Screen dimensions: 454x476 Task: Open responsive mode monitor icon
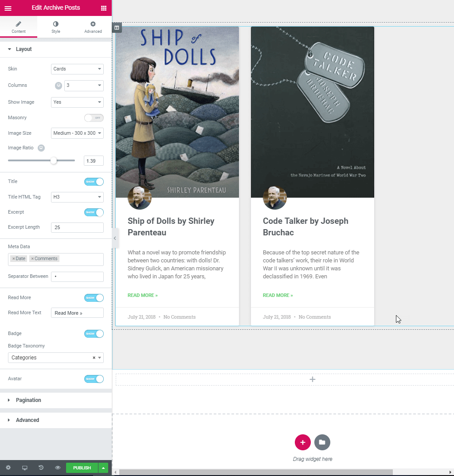(24, 468)
